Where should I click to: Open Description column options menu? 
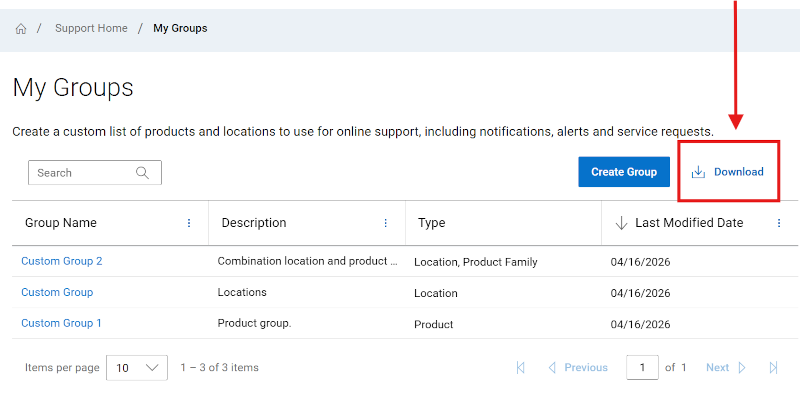pyautogui.click(x=386, y=223)
